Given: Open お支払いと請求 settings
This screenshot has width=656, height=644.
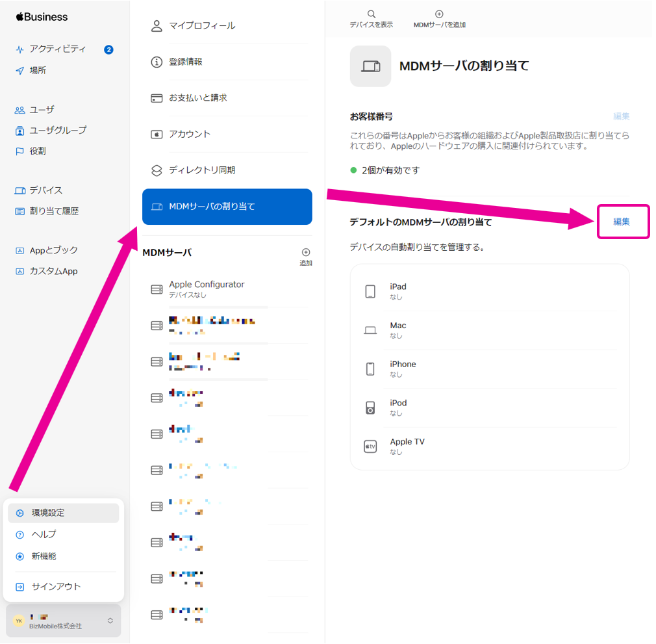Looking at the screenshot, I should [x=198, y=98].
